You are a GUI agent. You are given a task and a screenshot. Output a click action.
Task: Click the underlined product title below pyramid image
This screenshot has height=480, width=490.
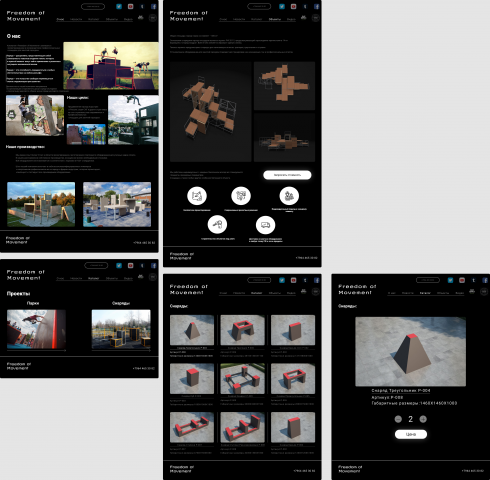pyautogui.click(x=401, y=390)
